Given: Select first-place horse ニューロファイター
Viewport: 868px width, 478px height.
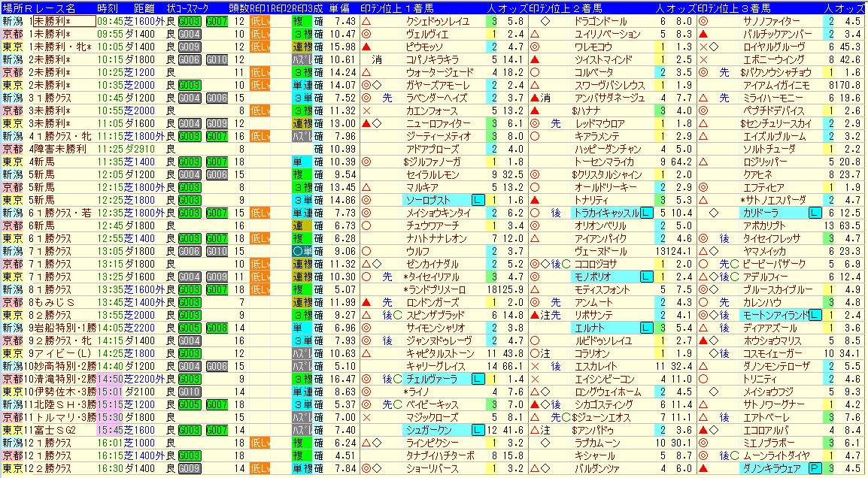Looking at the screenshot, I should tap(438, 124).
